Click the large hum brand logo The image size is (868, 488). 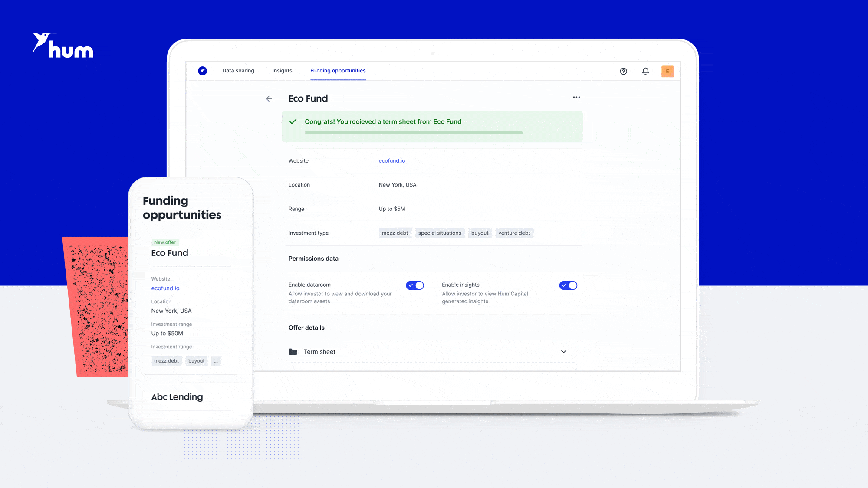63,46
